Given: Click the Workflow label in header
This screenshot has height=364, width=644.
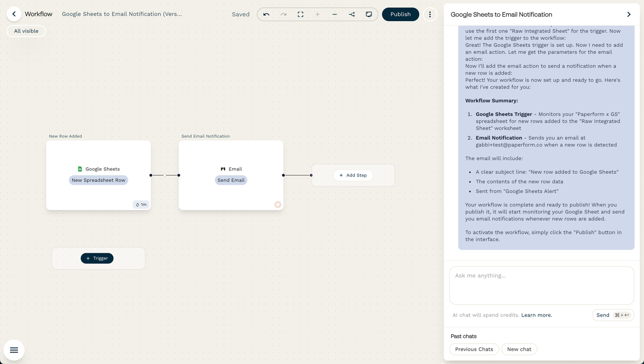Looking at the screenshot, I should 39,14.
